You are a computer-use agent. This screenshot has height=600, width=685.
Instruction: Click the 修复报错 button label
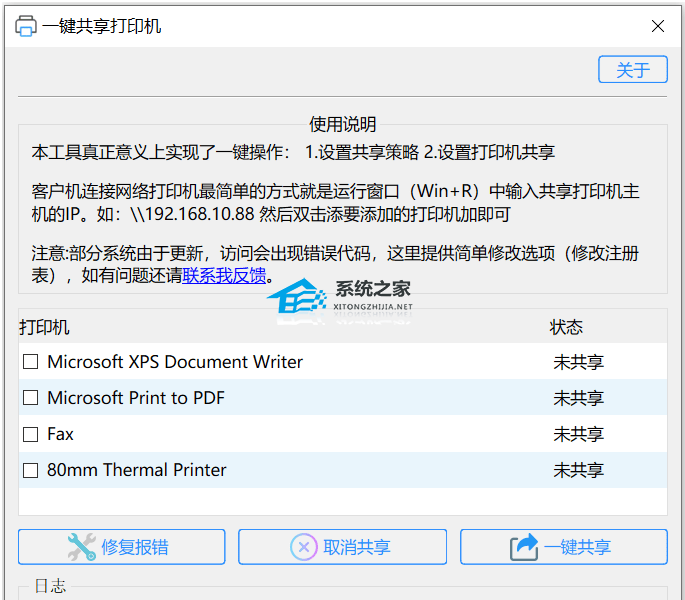[x=135, y=547]
